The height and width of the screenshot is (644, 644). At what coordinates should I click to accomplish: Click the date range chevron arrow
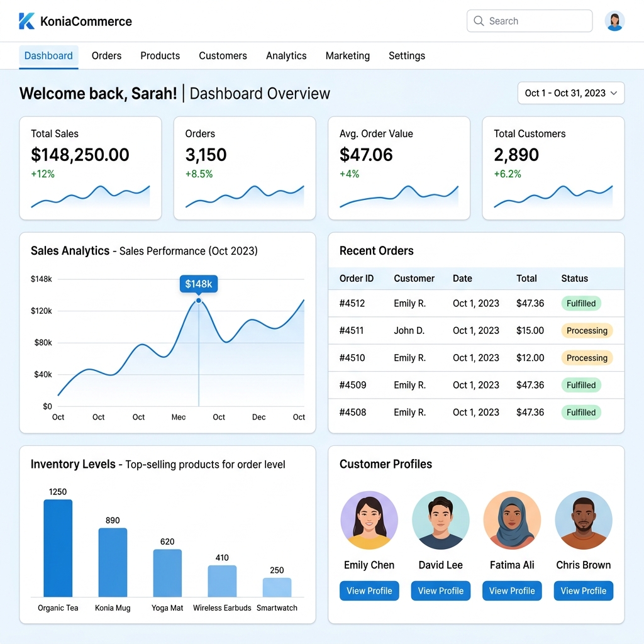[x=614, y=93]
